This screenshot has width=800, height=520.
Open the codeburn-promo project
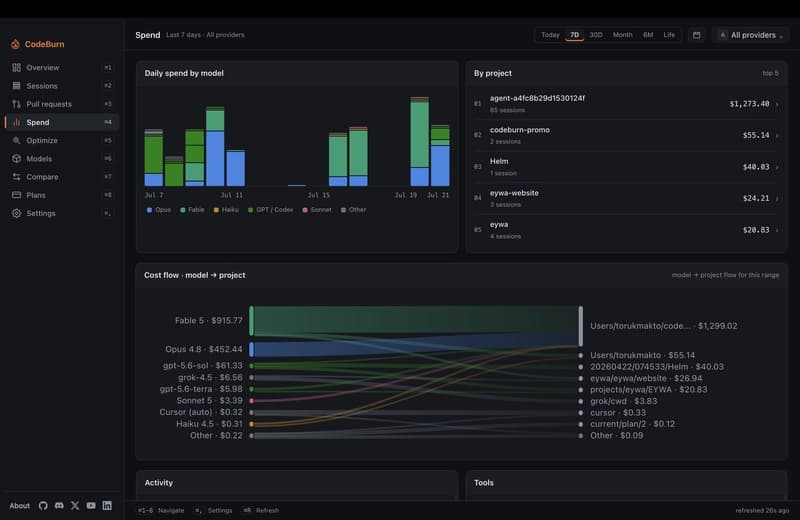pyautogui.click(x=627, y=135)
